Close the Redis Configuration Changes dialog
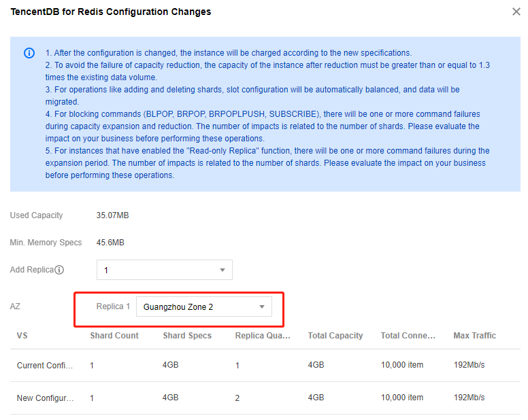Screen dimensions: 528x420 516,12
